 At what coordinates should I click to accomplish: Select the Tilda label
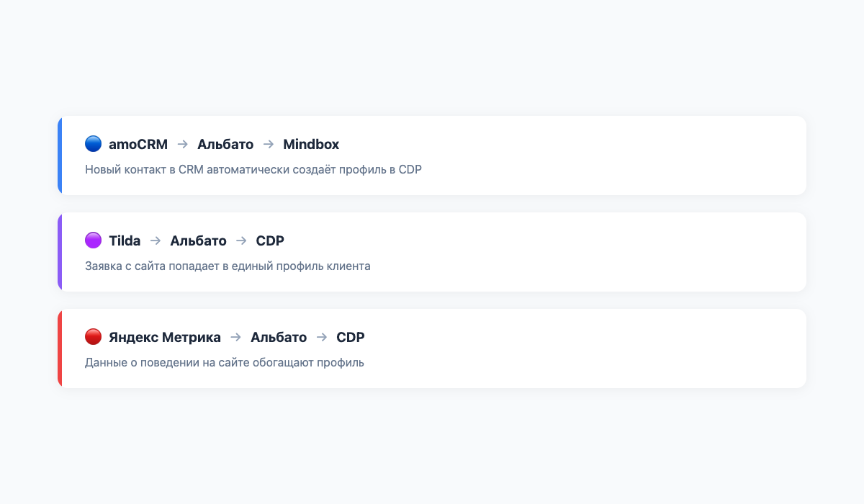pyautogui.click(x=125, y=240)
